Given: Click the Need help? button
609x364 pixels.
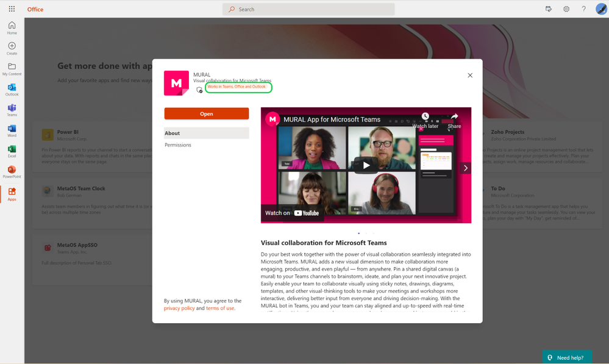Looking at the screenshot, I should tap(567, 357).
